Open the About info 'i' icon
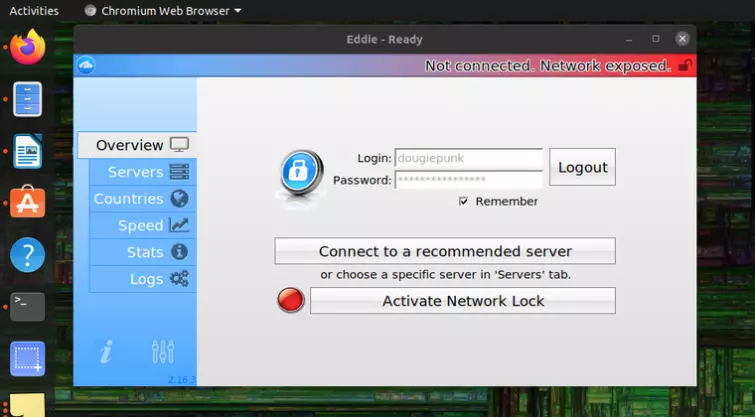The height and width of the screenshot is (417, 755). 106,352
